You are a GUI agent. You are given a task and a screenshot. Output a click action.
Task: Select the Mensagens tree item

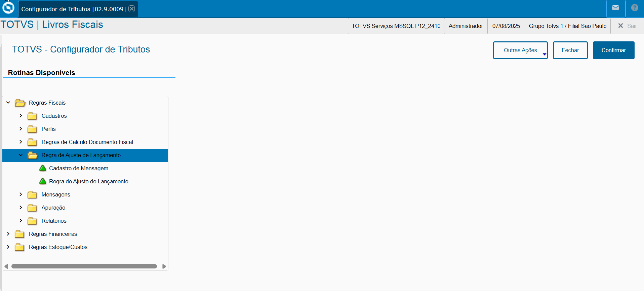pos(56,194)
